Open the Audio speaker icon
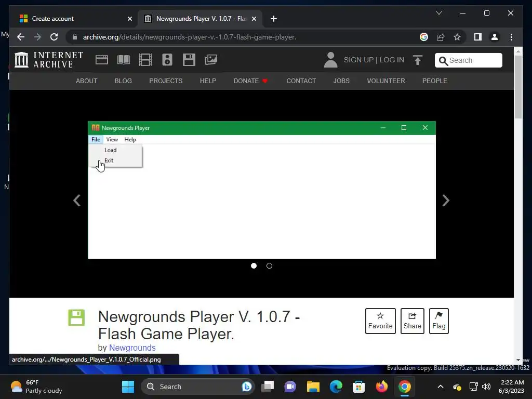 tap(167, 60)
